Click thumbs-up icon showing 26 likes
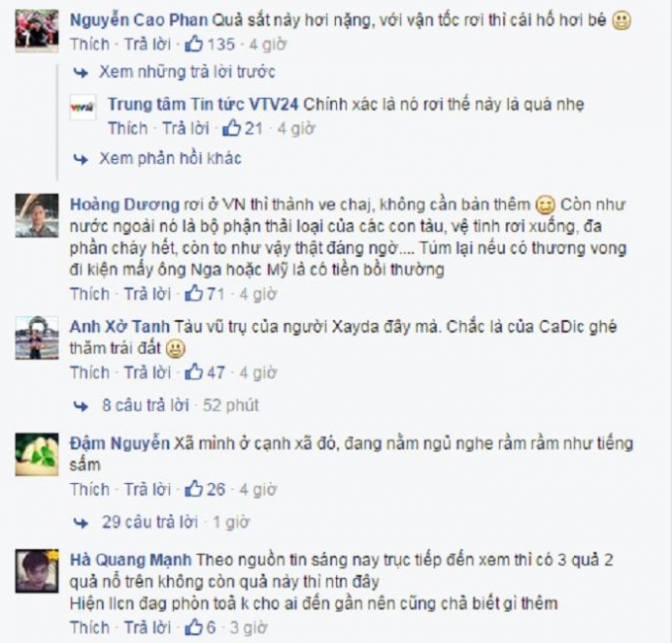Viewport: 672px width, 643px height. (194, 489)
